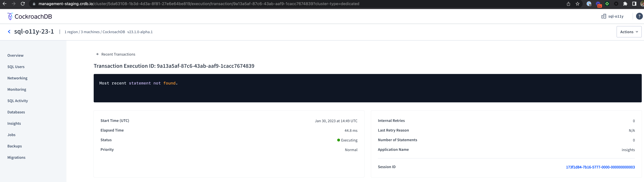Click the Session ID label
Image resolution: width=644 pixels, height=182 pixels.
[386, 167]
